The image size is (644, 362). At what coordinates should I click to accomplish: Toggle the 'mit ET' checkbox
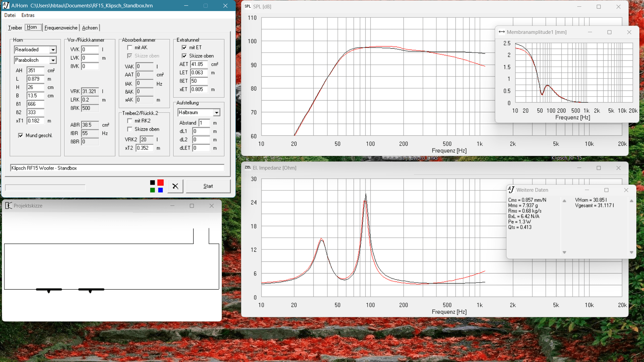(184, 48)
